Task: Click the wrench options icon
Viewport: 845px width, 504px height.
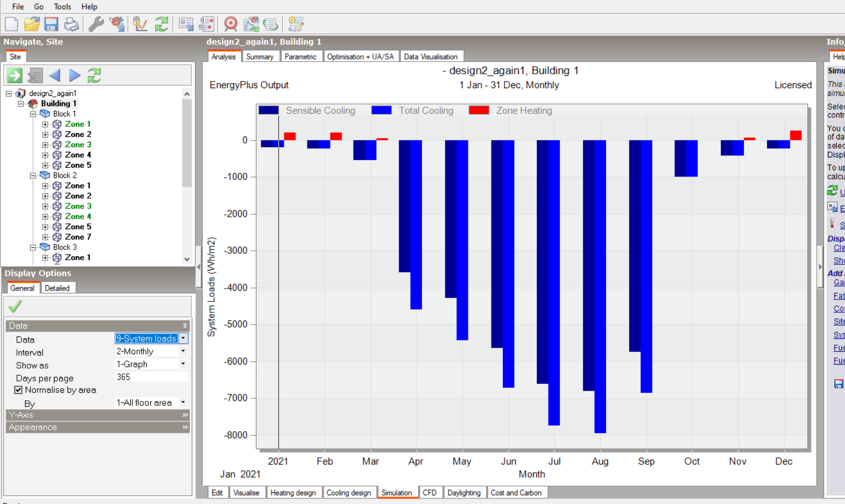Action: (96, 24)
